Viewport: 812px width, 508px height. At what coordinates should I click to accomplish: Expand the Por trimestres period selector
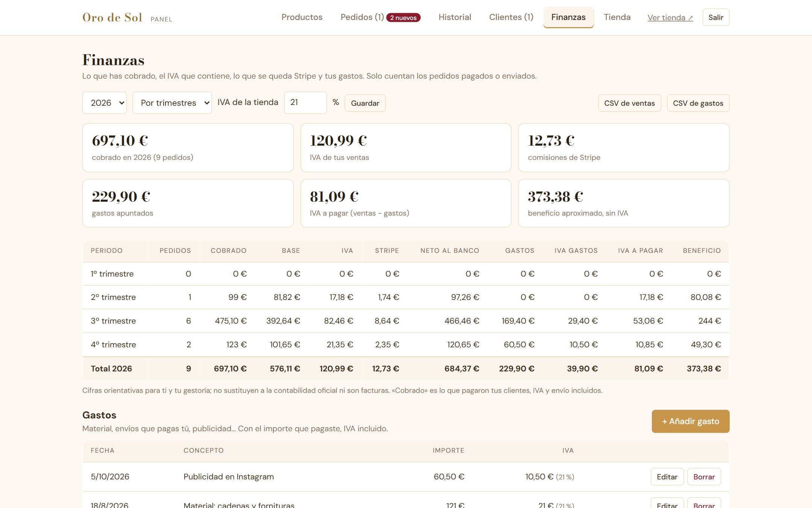click(172, 103)
